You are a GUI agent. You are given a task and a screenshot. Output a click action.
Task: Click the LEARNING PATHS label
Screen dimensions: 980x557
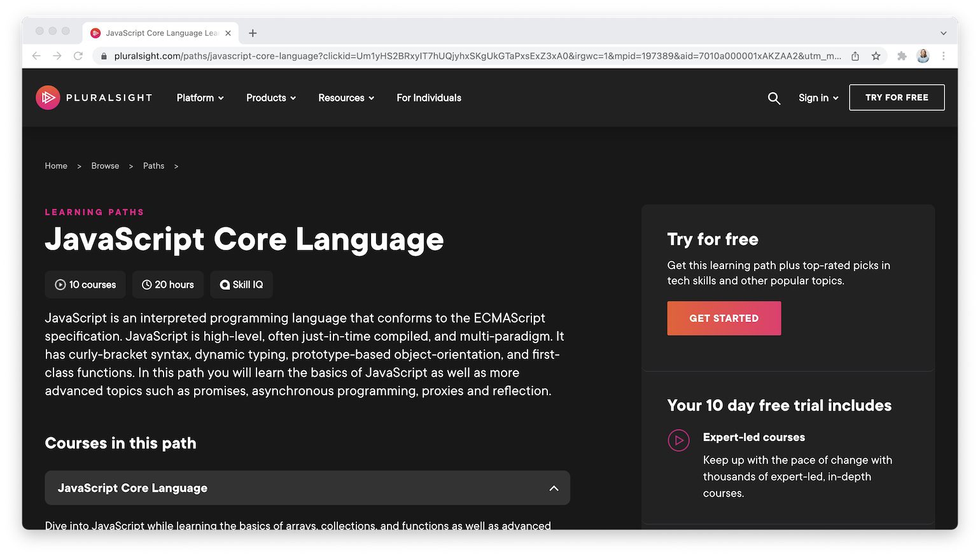(94, 212)
